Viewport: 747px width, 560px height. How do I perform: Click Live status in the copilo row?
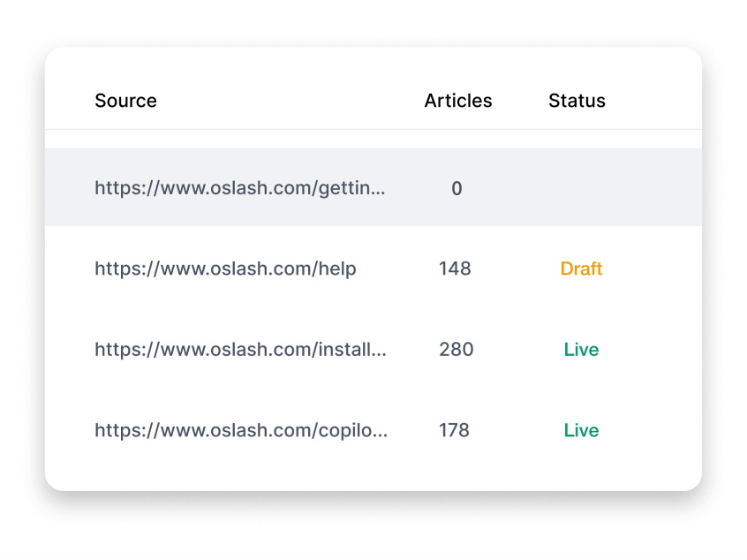581,431
